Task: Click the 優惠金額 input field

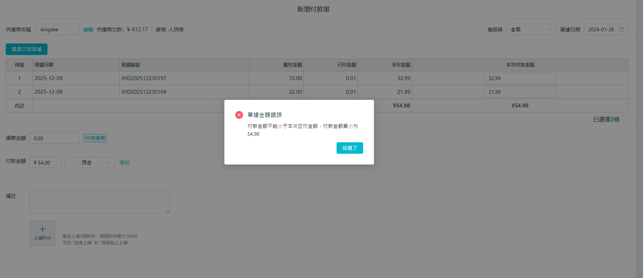Action: [x=54, y=138]
